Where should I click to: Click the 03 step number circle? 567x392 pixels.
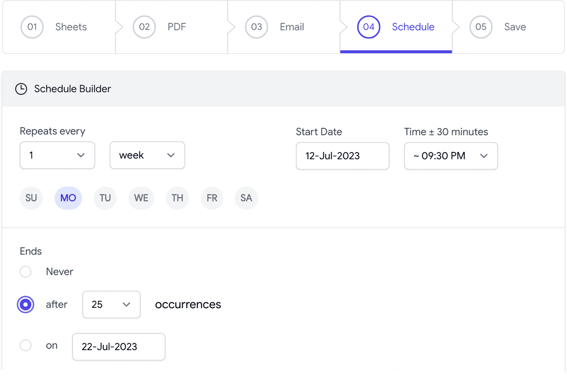pyautogui.click(x=256, y=27)
